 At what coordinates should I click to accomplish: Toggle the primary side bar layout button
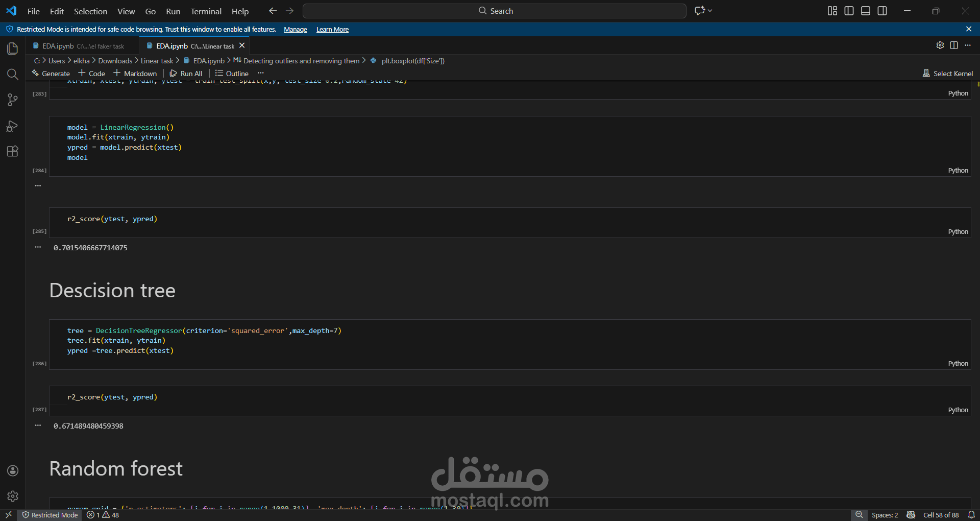pos(849,11)
